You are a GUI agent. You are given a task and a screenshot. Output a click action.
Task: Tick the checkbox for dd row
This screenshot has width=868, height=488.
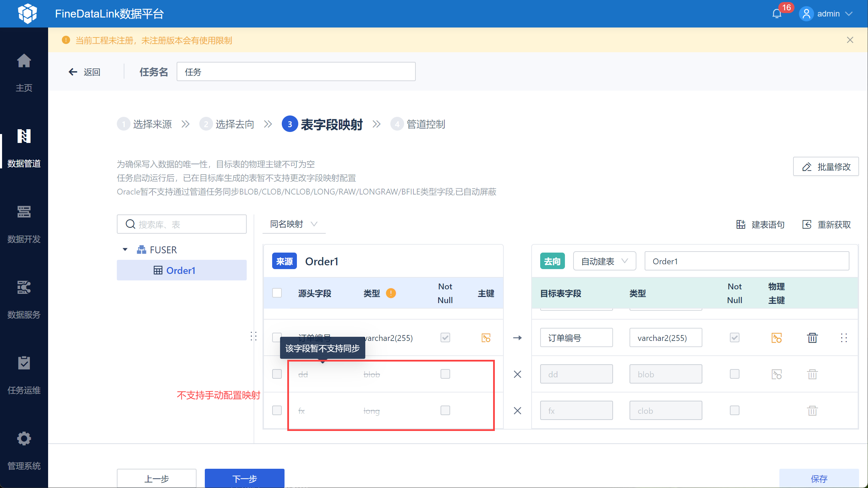(277, 374)
